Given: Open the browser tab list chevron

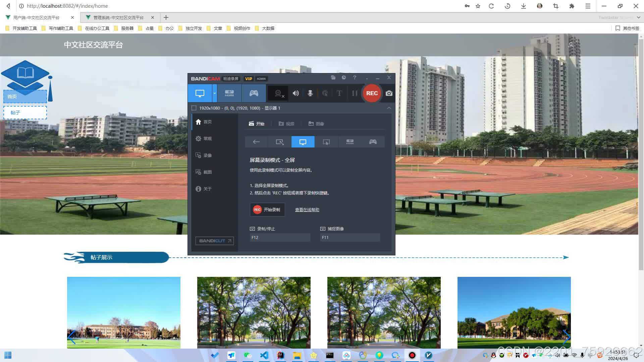Looking at the screenshot, I should 638,17.
